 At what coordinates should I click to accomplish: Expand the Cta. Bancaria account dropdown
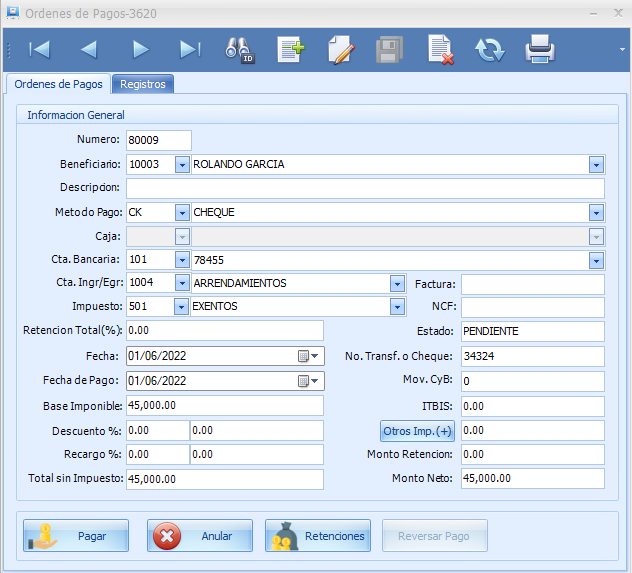coord(596,260)
